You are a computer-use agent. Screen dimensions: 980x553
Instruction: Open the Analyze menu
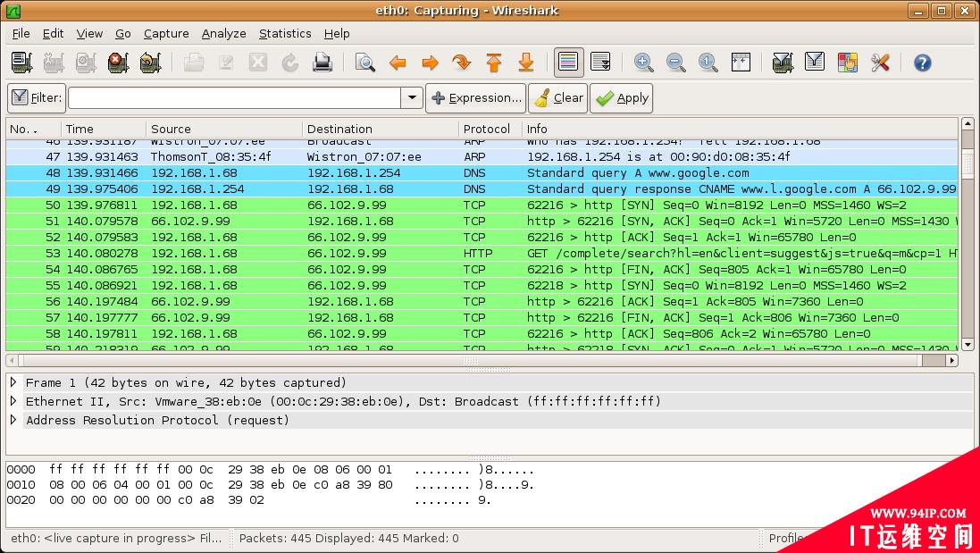(x=223, y=34)
